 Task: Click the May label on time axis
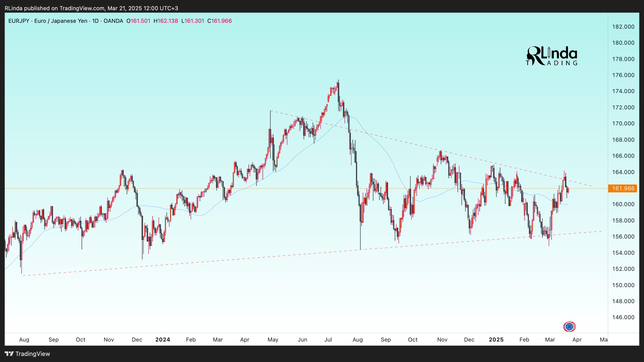[x=273, y=339]
